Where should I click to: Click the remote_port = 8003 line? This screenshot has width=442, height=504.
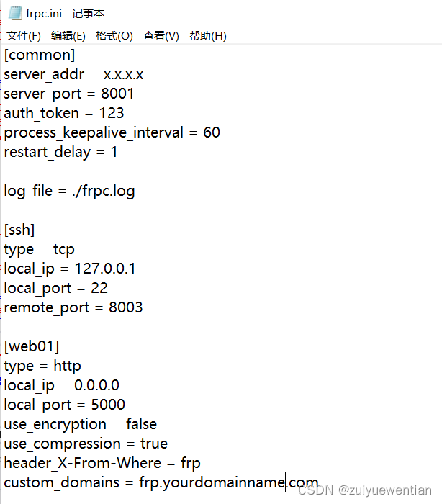pos(73,307)
